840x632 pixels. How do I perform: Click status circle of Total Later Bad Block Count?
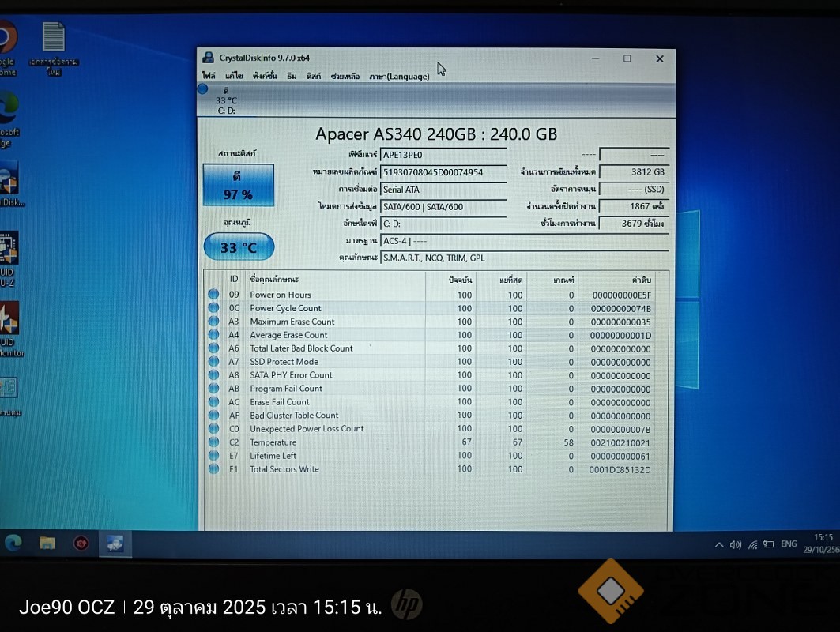tap(213, 348)
